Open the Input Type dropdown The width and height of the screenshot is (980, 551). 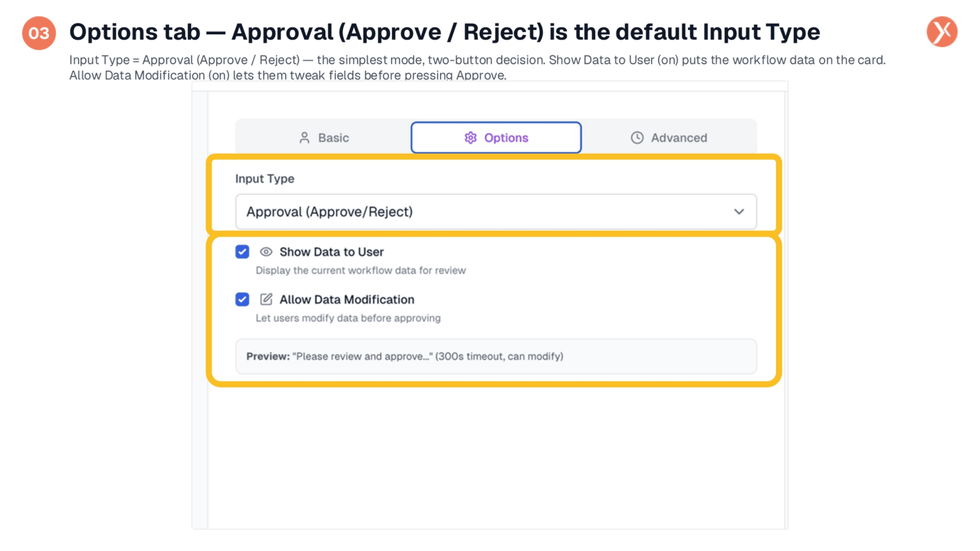coord(496,212)
